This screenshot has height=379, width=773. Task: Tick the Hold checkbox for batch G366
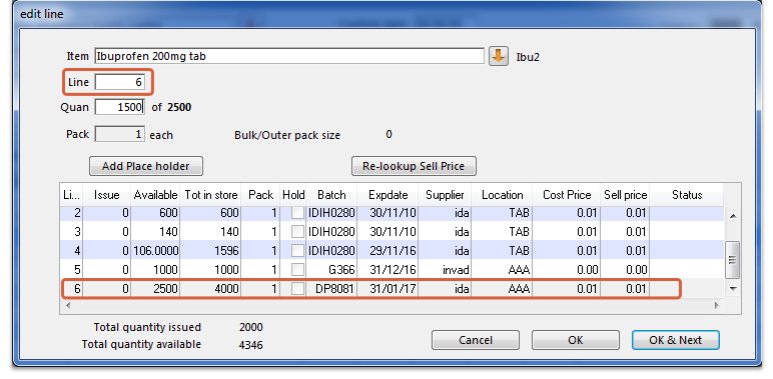(297, 270)
